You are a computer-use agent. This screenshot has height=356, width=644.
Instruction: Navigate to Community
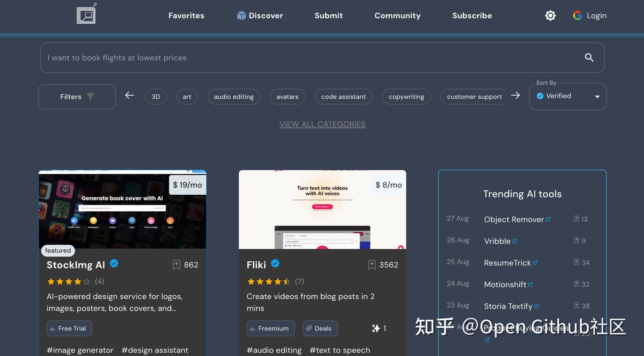(x=398, y=16)
